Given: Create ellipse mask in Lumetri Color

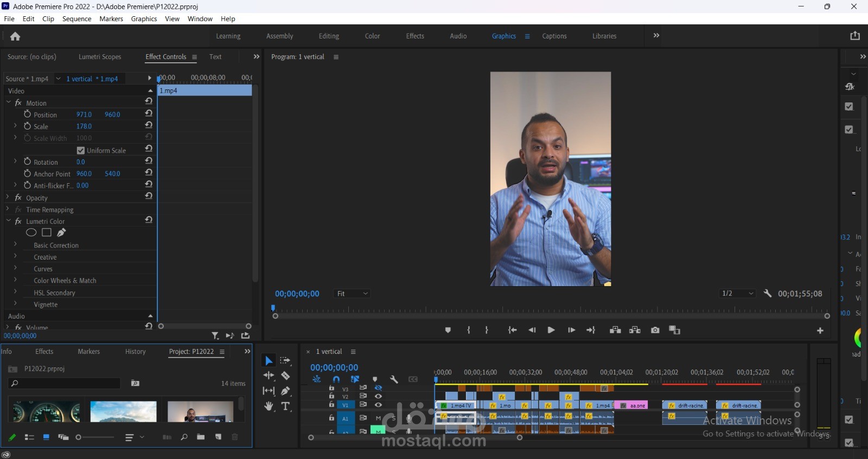Looking at the screenshot, I should [x=31, y=232].
